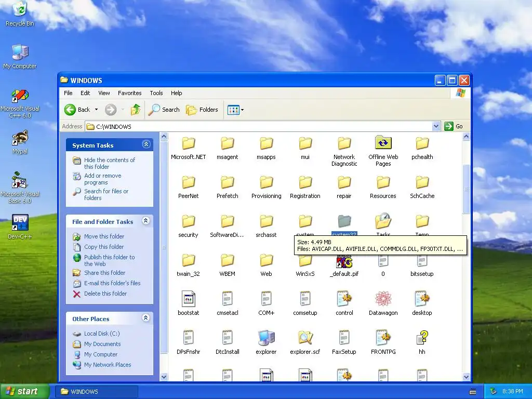
Task: Select the WinSxS folder
Action: click(x=305, y=267)
